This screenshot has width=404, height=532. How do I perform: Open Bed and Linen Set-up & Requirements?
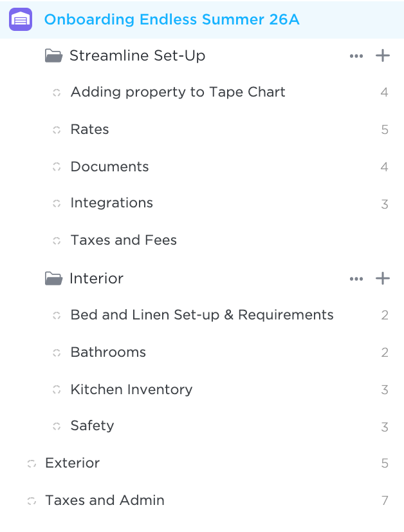202,315
